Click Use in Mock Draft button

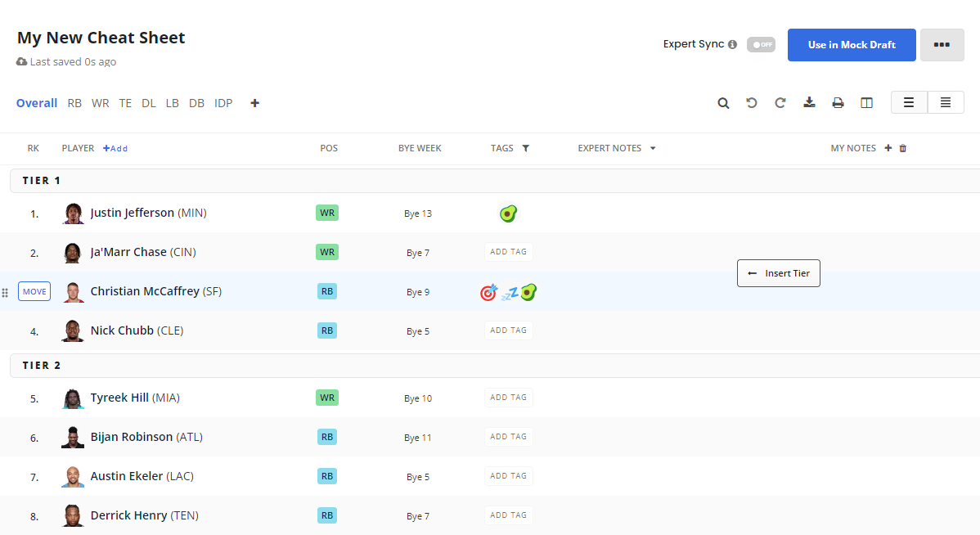coord(852,45)
